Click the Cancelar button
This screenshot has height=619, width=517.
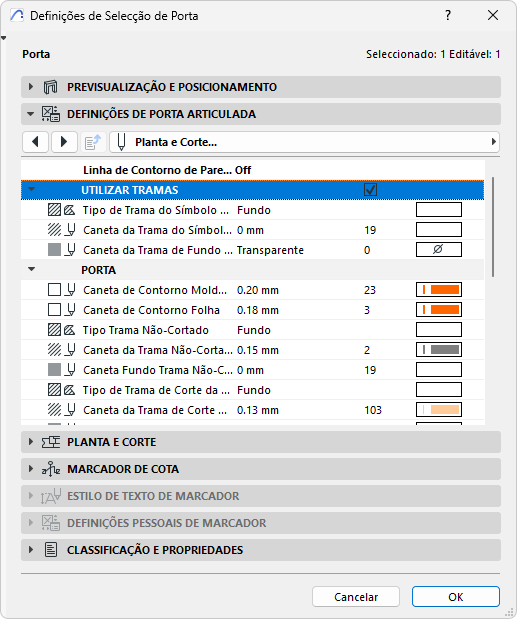click(356, 597)
